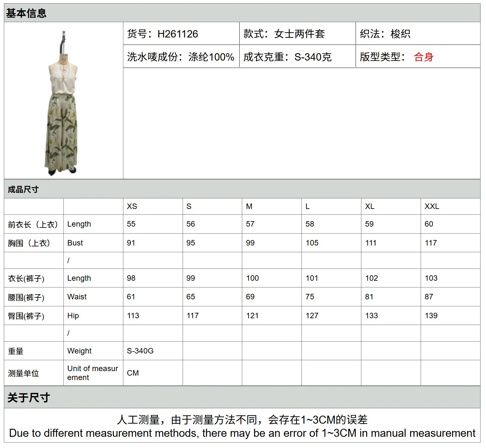Click the Unit of measurement label
This screenshot has height=448, width=486.
93,373
